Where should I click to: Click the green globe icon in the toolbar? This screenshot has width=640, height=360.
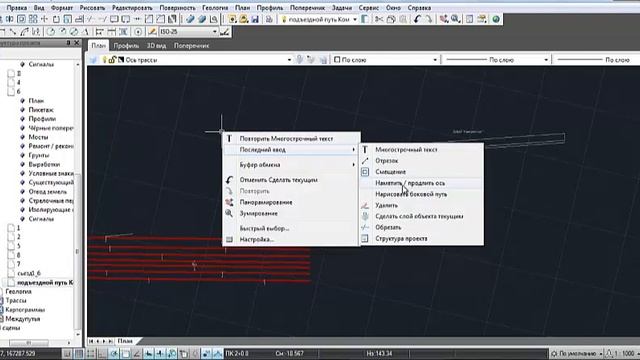coord(496,19)
